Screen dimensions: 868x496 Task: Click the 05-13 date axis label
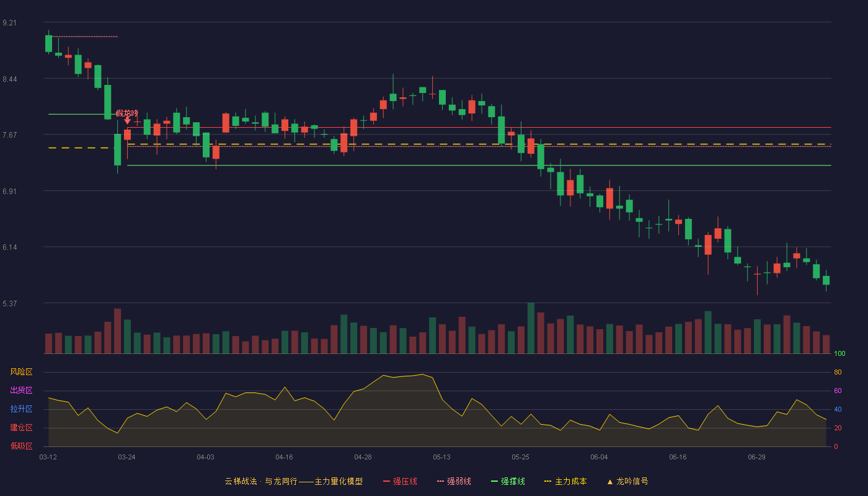[x=441, y=457]
